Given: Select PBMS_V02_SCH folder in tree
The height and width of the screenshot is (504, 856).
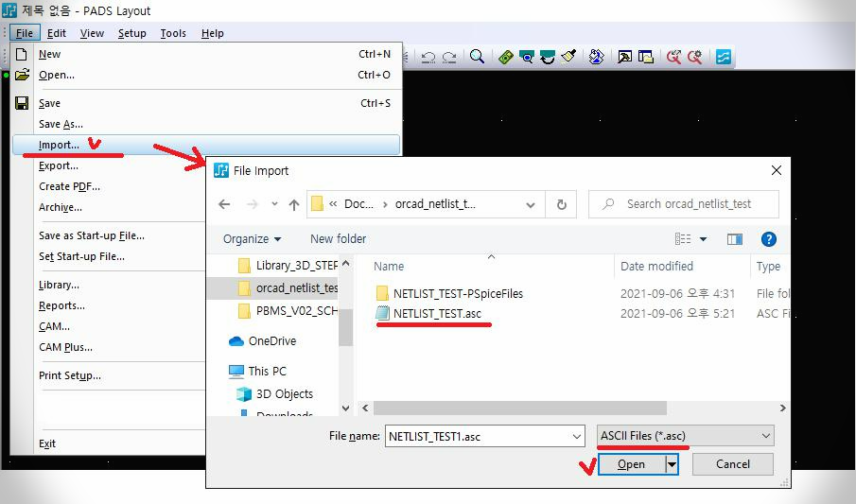Looking at the screenshot, I should (x=288, y=311).
